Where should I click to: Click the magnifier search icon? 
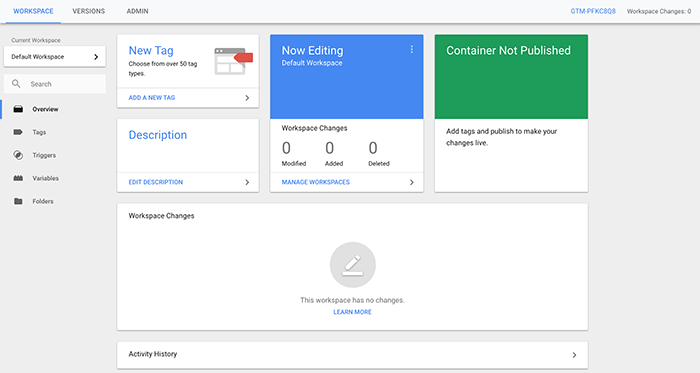tap(16, 84)
